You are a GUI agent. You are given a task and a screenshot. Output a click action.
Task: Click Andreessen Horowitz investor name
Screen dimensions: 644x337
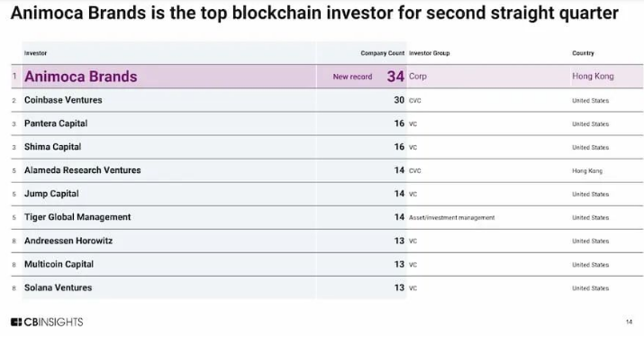pos(68,241)
